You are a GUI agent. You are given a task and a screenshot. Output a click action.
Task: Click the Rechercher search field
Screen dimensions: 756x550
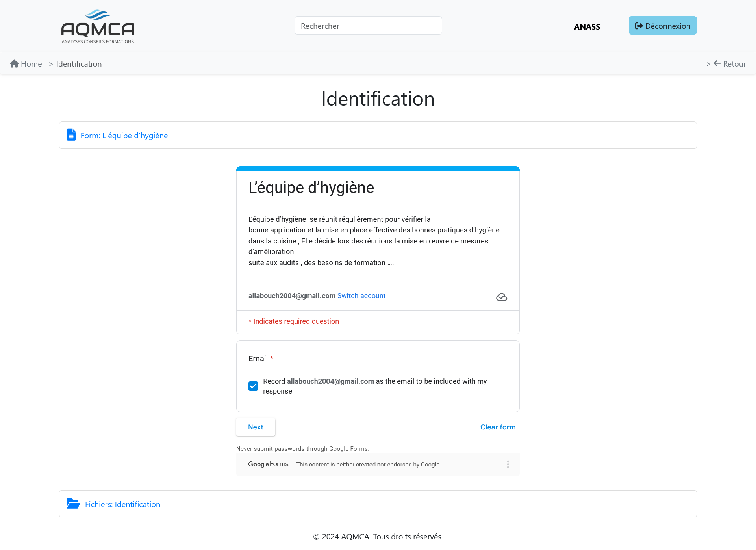[368, 26]
